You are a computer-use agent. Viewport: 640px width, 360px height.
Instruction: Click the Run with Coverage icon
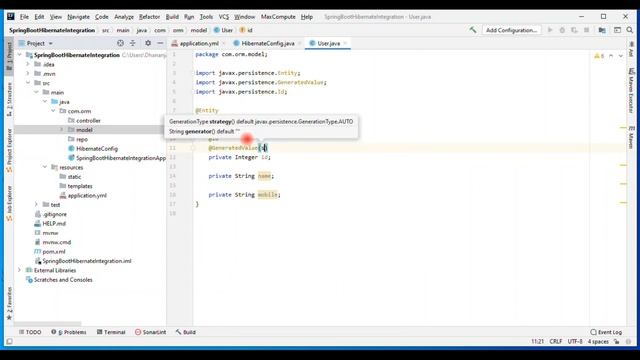574,30
